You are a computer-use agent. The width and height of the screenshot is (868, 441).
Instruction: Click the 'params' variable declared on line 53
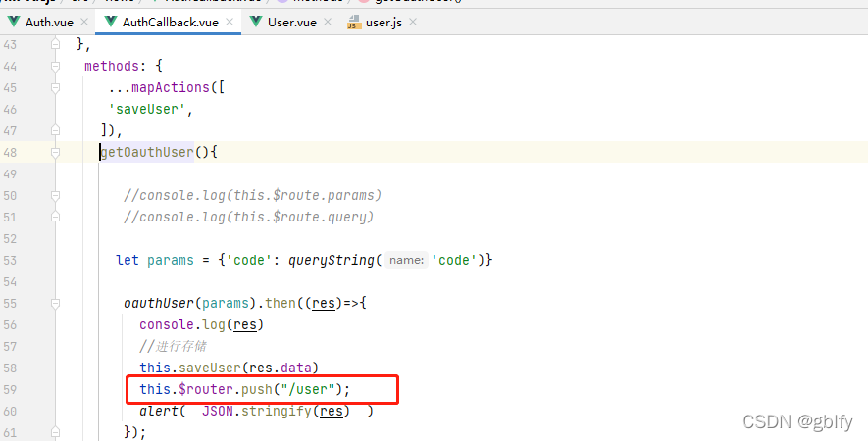pyautogui.click(x=171, y=260)
